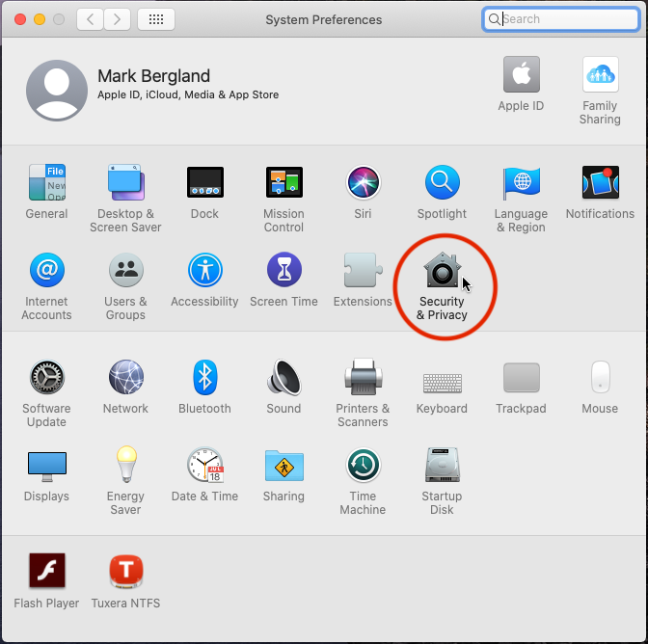
Task: Open Mouse preferences
Action: (x=601, y=377)
